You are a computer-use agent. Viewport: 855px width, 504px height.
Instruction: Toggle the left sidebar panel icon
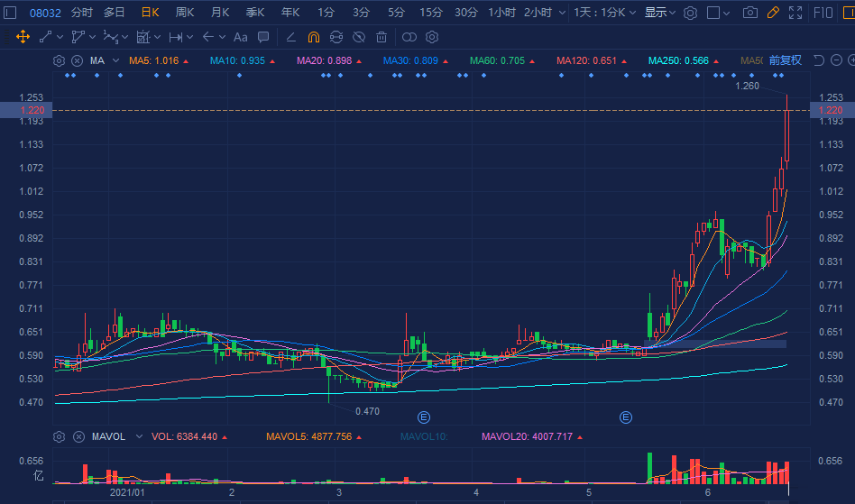10,12
